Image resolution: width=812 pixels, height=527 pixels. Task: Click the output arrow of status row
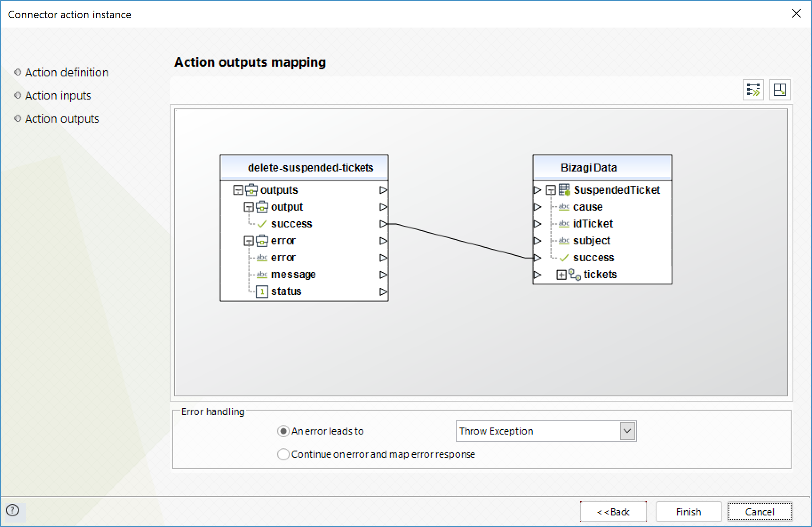383,292
